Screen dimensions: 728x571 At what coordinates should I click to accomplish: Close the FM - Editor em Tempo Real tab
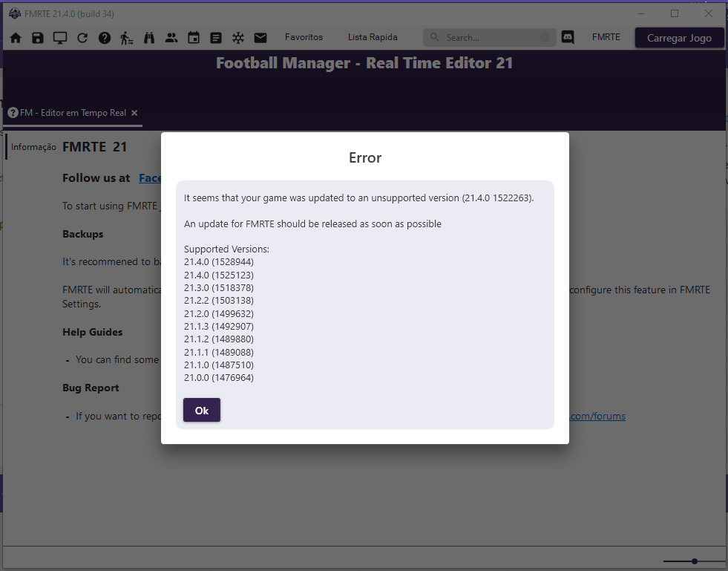pyautogui.click(x=134, y=113)
